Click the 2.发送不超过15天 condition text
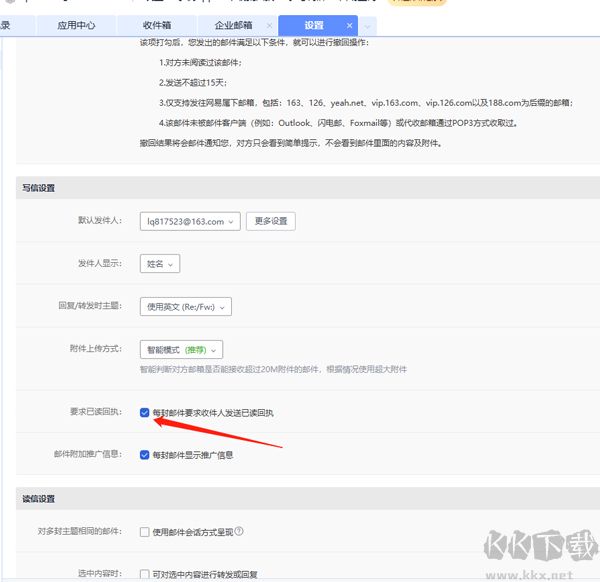The height and width of the screenshot is (582, 600). tap(193, 82)
